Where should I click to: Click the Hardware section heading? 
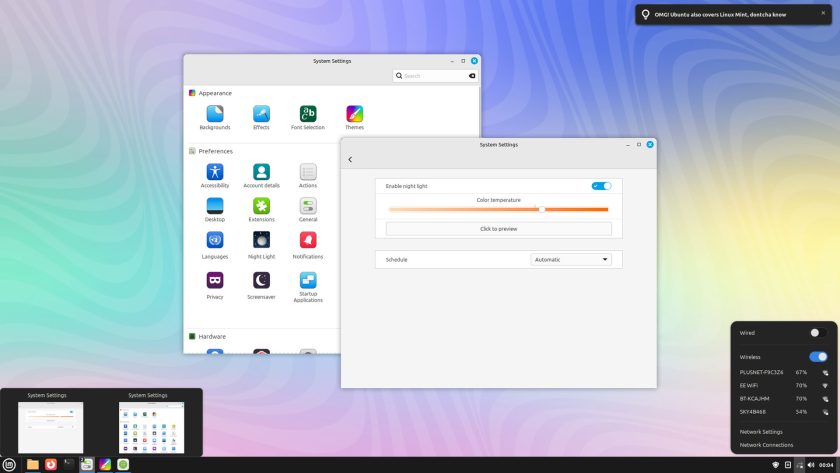point(212,337)
